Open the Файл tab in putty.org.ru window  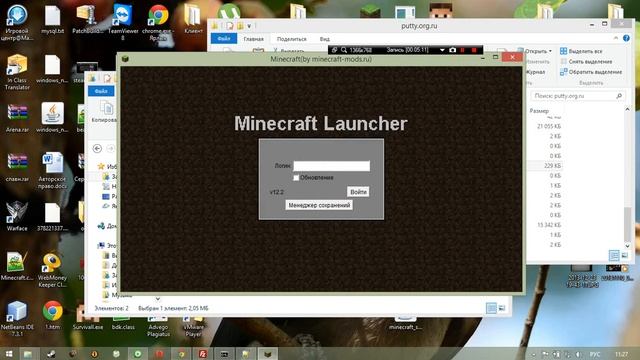point(224,39)
